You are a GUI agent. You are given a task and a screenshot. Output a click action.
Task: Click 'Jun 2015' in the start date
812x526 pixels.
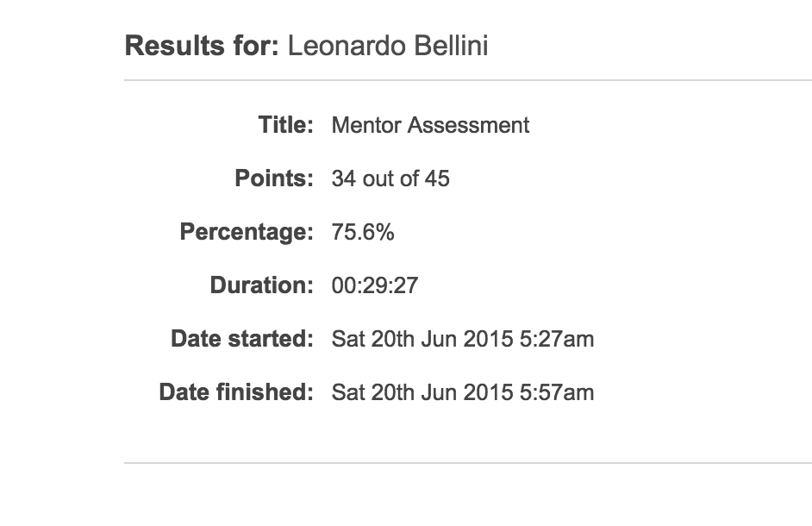[466, 339]
